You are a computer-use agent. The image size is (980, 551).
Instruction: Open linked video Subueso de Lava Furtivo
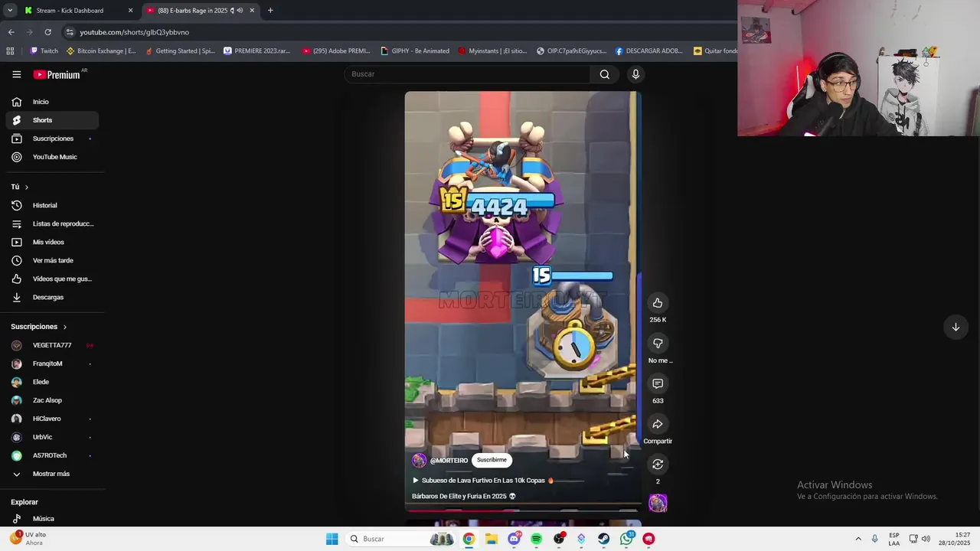coord(482,481)
